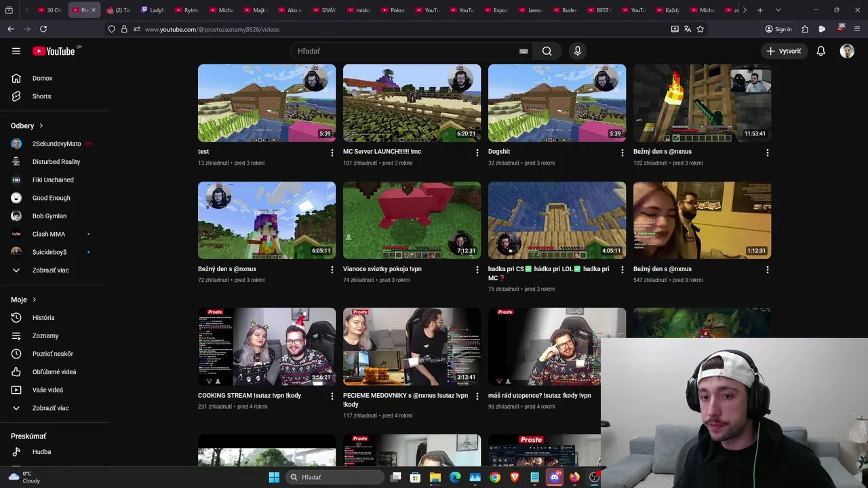This screenshot has height=488, width=868.
Task: Open OBS Studio from the taskbar
Action: tap(594, 477)
